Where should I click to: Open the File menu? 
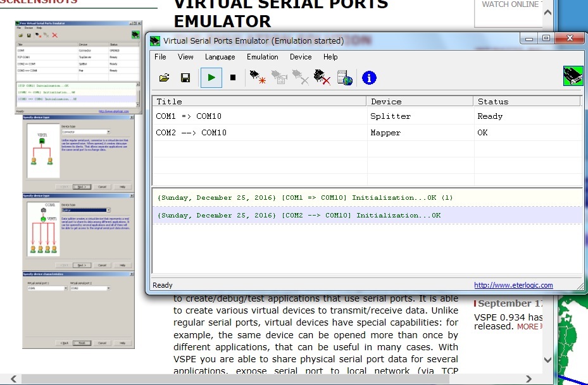point(161,57)
